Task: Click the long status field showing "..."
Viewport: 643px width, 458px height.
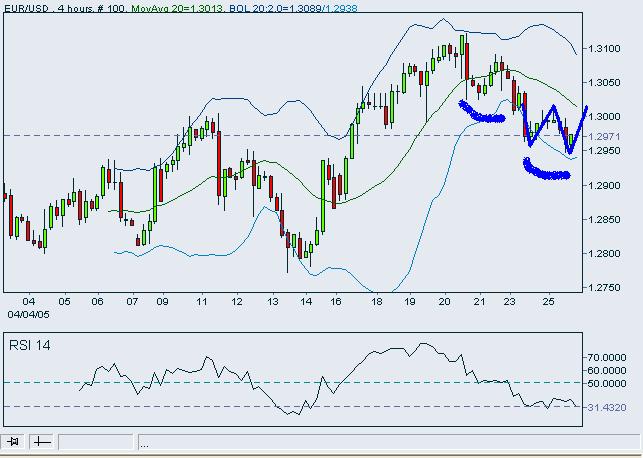Action: point(390,442)
